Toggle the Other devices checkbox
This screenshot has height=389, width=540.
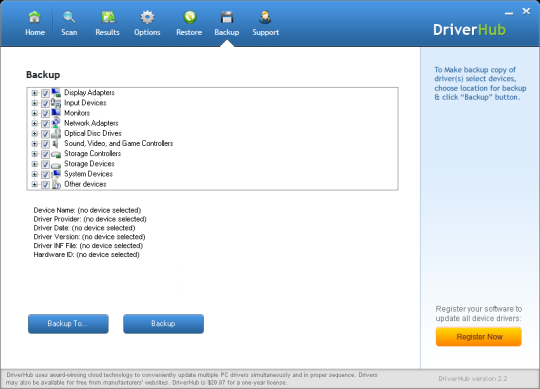click(45, 185)
